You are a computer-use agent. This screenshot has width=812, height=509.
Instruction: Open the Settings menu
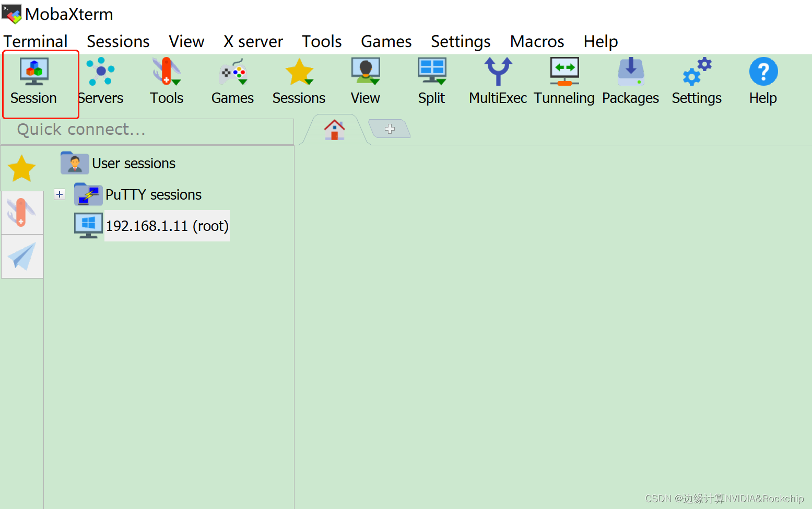pos(461,41)
